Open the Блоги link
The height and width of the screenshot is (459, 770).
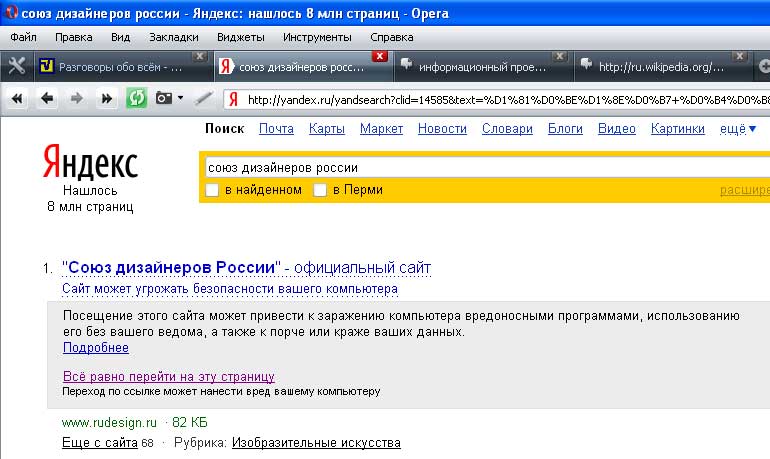click(565, 129)
